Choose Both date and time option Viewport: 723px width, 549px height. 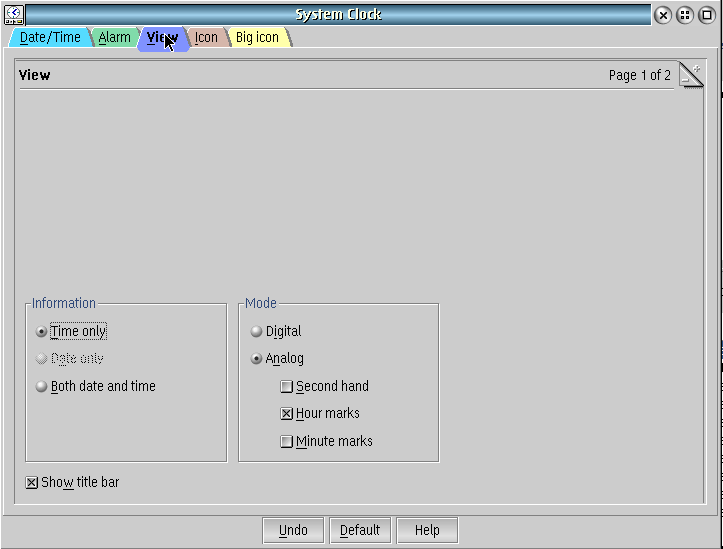coord(95,386)
